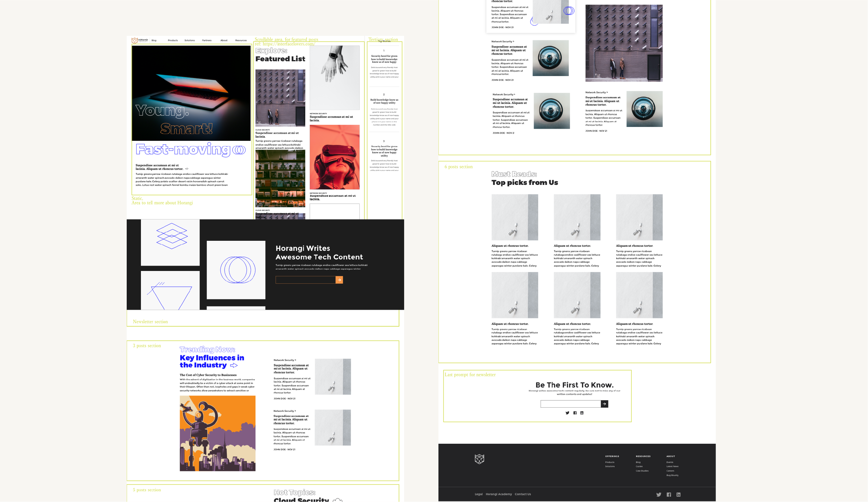
Task: Open the Facebook icon in the dark footer bar
Action: (669, 495)
